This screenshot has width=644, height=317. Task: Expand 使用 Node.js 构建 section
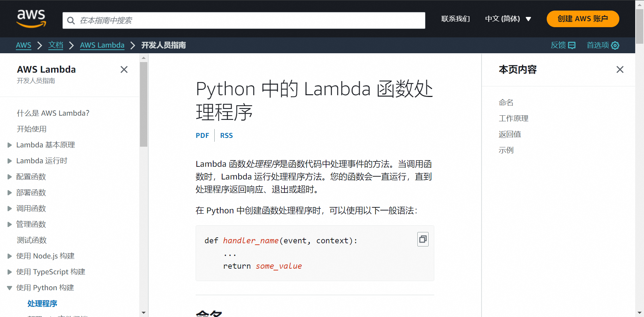click(x=10, y=256)
